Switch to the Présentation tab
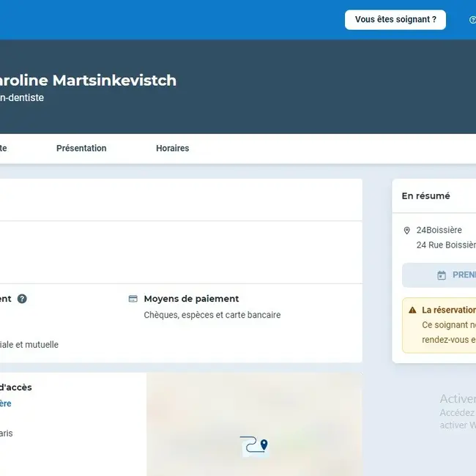Screen dimensions: 476x476 [x=81, y=149]
